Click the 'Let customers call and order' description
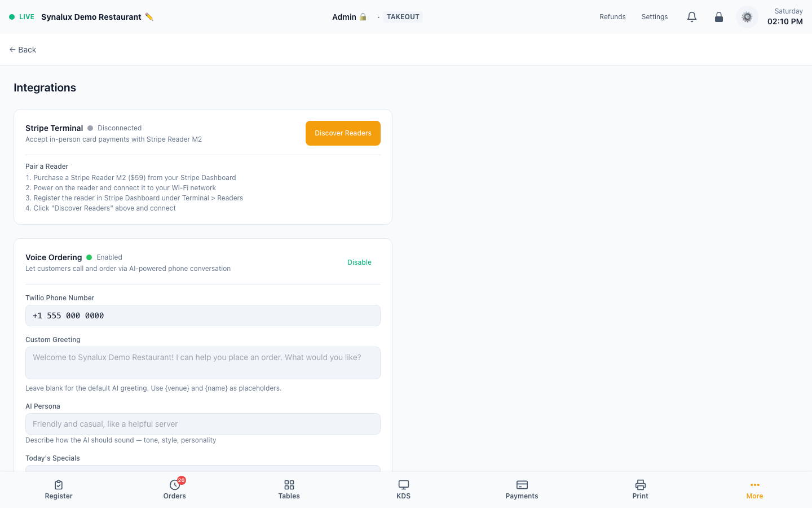 pyautogui.click(x=128, y=269)
